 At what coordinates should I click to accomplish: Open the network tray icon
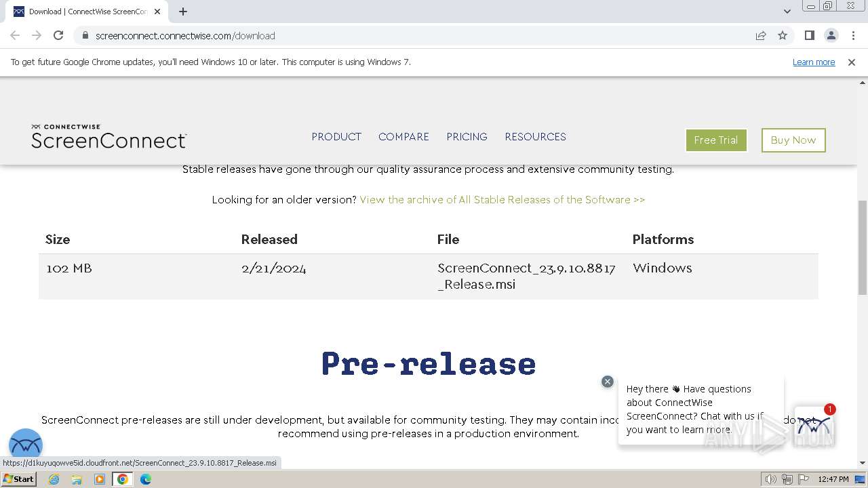[x=787, y=479]
